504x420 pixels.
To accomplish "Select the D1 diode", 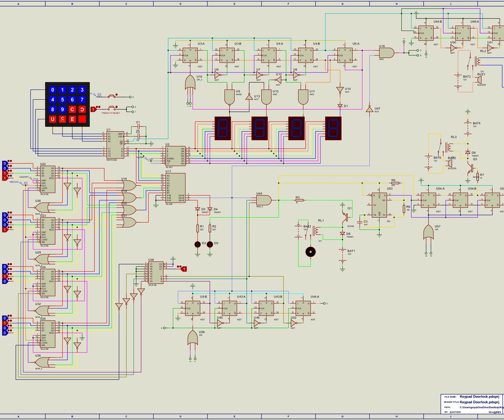I will coord(340,106).
